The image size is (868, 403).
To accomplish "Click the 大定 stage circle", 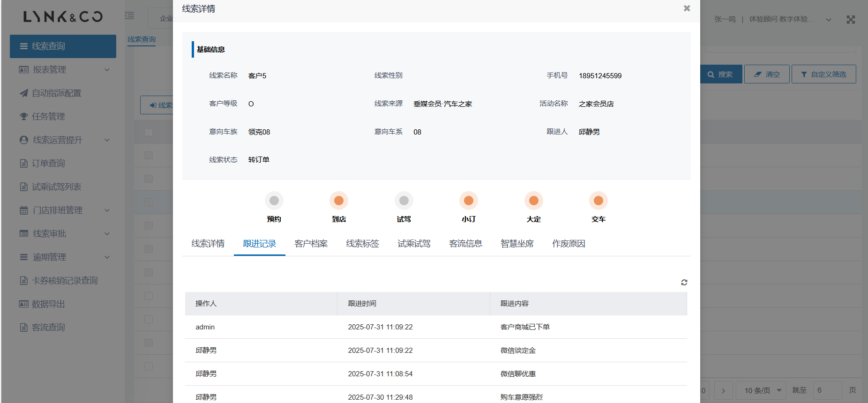I will (x=534, y=201).
